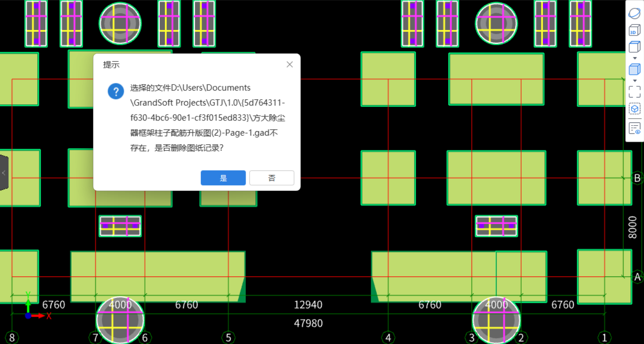The image size is (644, 344).
Task: Switch to 3D view icon
Action: tap(634, 31)
